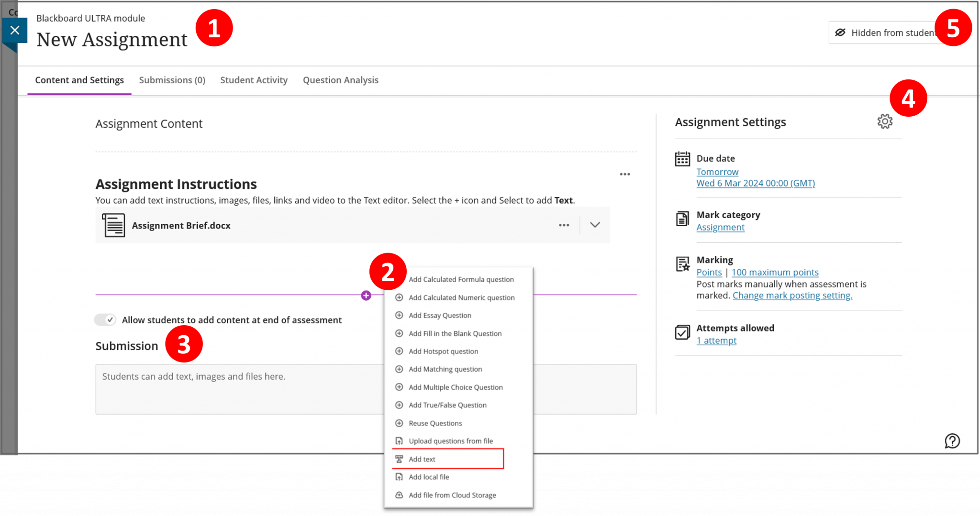Screen dimensions: 980x516
Task: Open the help question mark icon
Action: [x=952, y=440]
